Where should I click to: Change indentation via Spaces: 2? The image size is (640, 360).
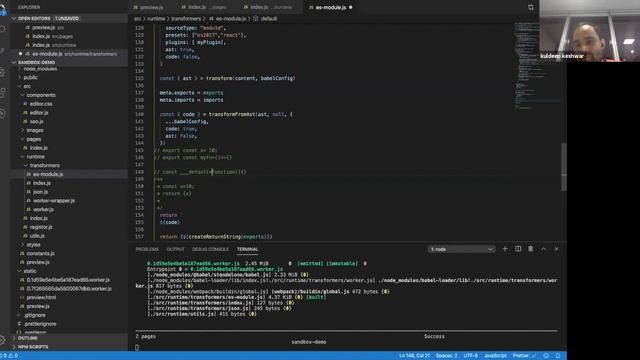click(447, 356)
